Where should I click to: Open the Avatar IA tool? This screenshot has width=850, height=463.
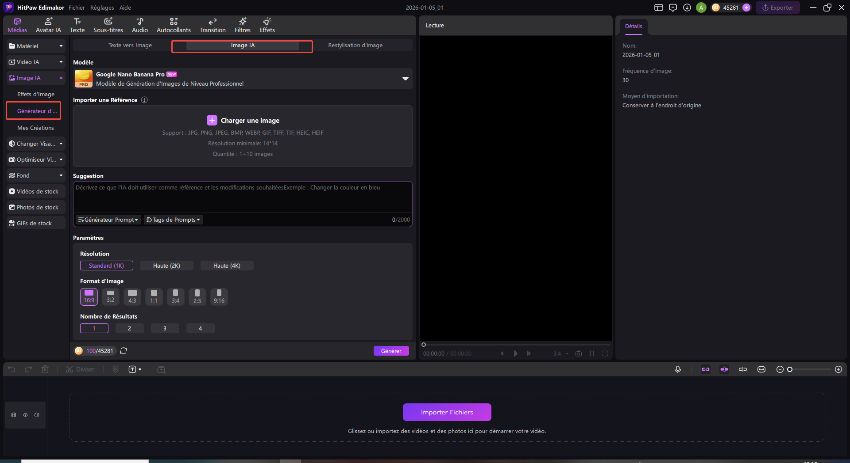(50, 24)
